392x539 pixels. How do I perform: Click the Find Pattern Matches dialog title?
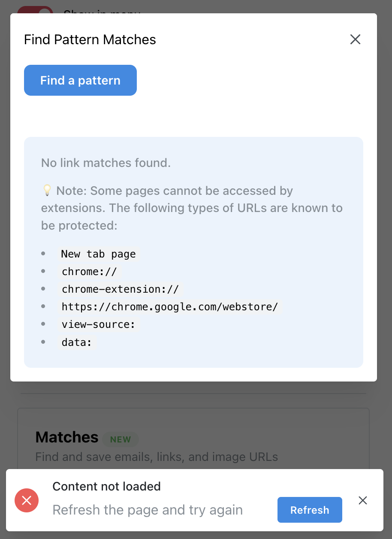point(90,39)
